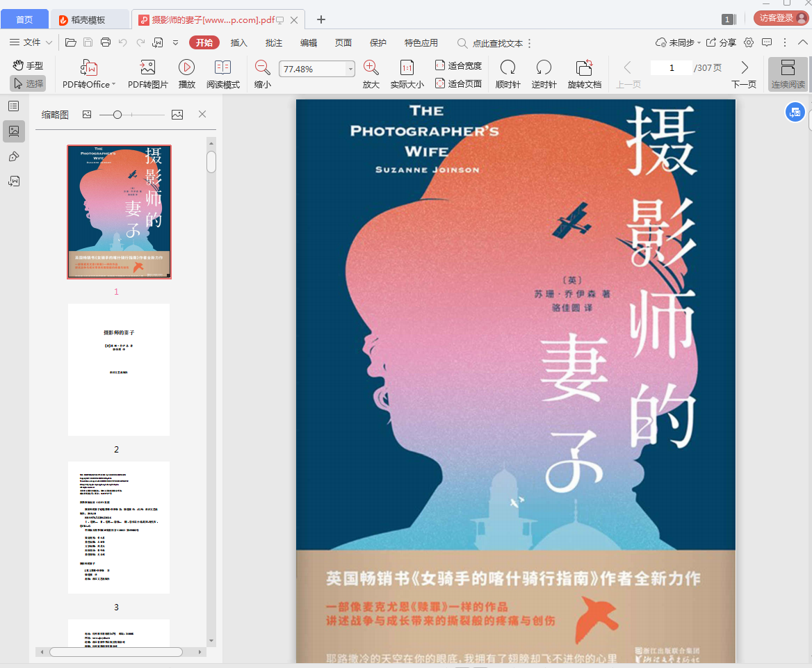Expand arrow beside 文件 menu
The height and width of the screenshot is (668, 812).
pos(49,42)
